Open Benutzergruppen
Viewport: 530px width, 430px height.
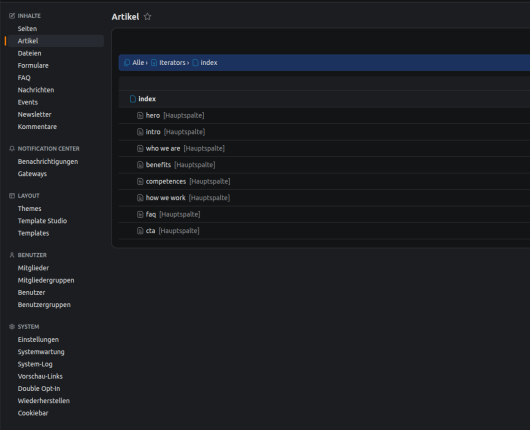44,305
